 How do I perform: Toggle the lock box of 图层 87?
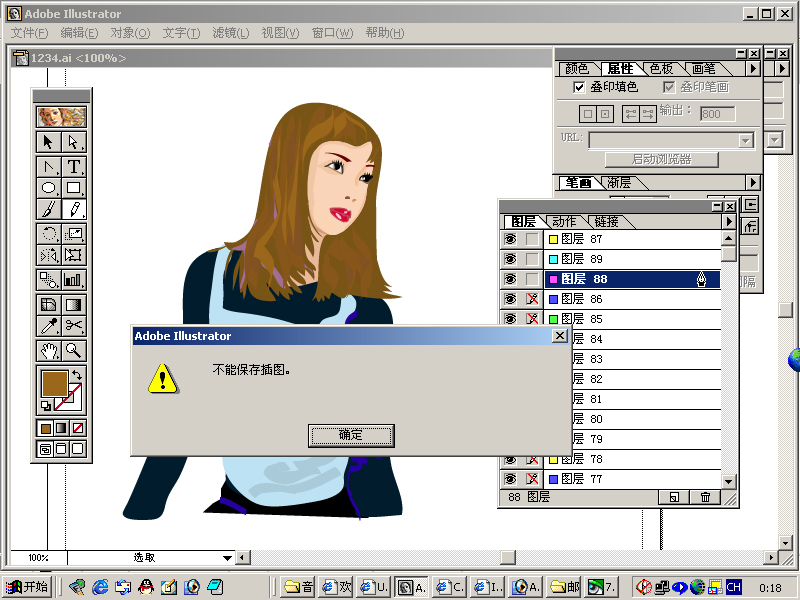(x=532, y=239)
